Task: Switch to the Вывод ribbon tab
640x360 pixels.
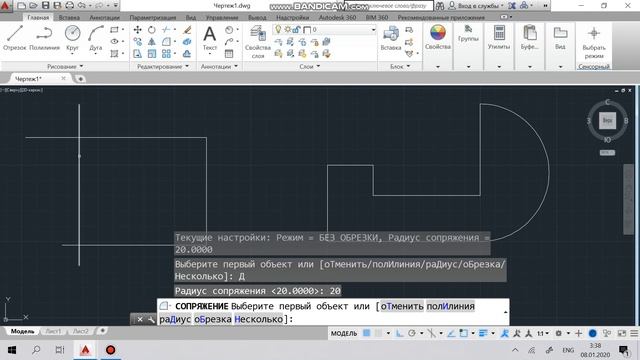Action: pyautogui.click(x=257, y=18)
